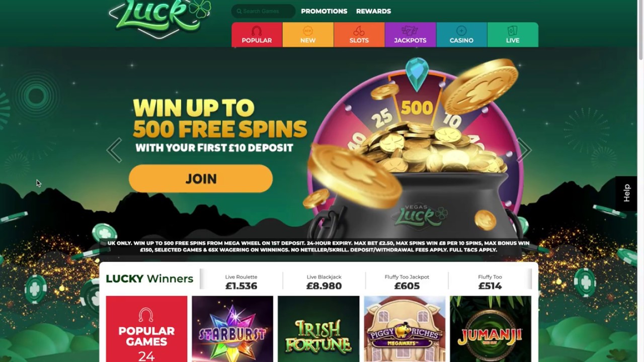Click the cards icon above Jackpots

pyautogui.click(x=410, y=31)
